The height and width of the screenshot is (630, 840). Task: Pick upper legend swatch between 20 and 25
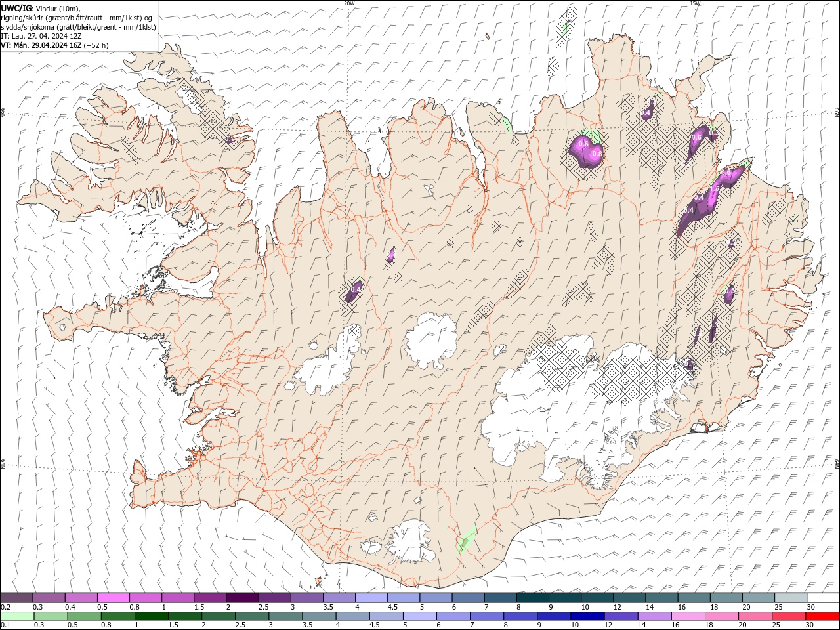[x=758, y=597]
